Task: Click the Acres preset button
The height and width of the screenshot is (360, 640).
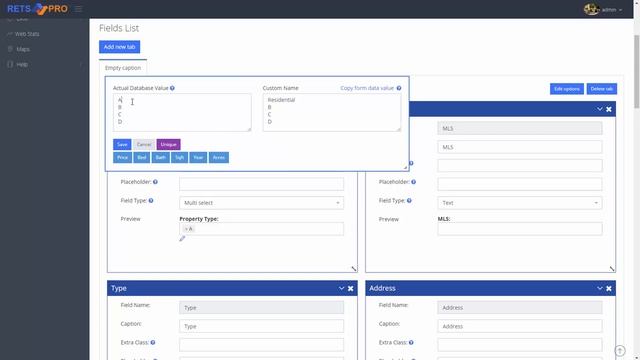Action: (219, 158)
